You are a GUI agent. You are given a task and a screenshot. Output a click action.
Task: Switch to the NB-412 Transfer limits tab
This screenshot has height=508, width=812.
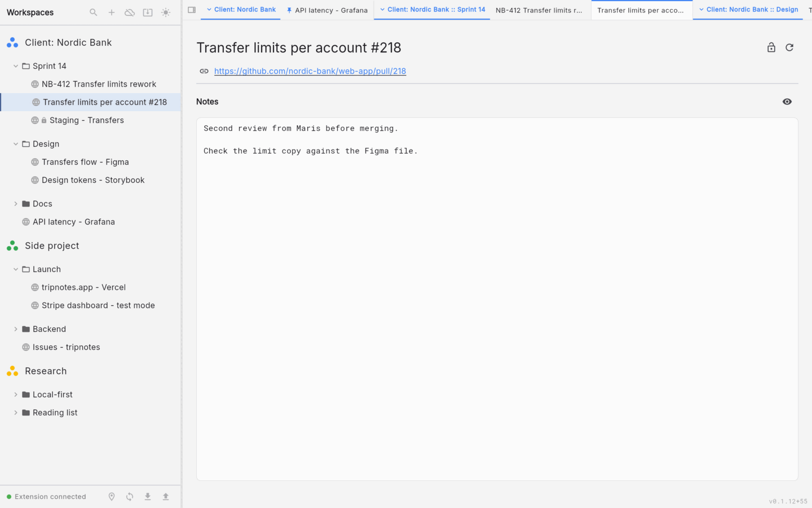pyautogui.click(x=539, y=10)
